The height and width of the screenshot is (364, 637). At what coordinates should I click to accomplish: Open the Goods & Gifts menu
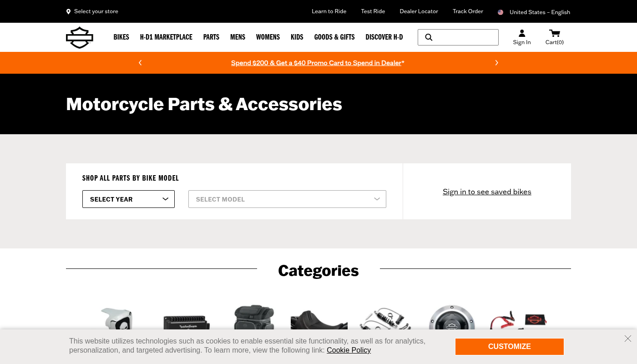334,37
